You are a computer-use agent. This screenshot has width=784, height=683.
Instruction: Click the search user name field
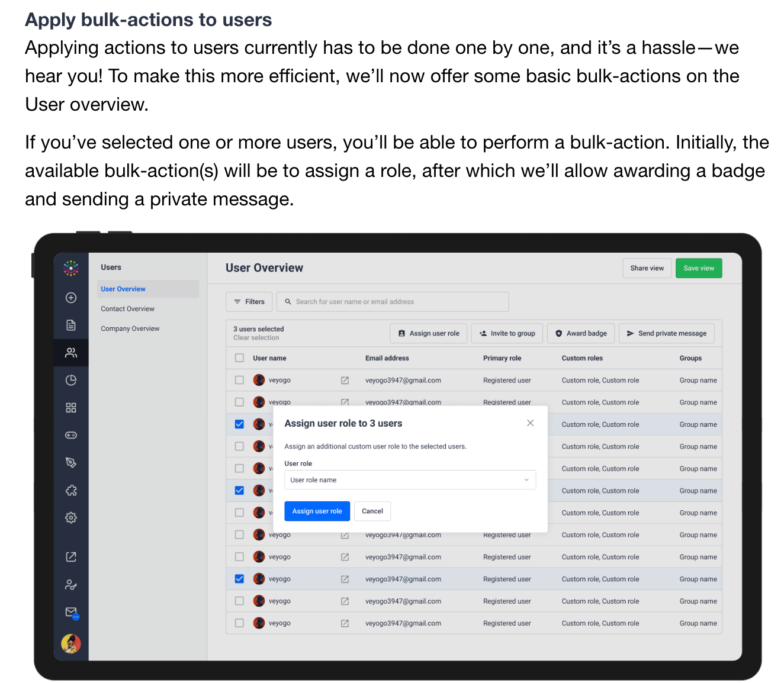click(x=393, y=302)
